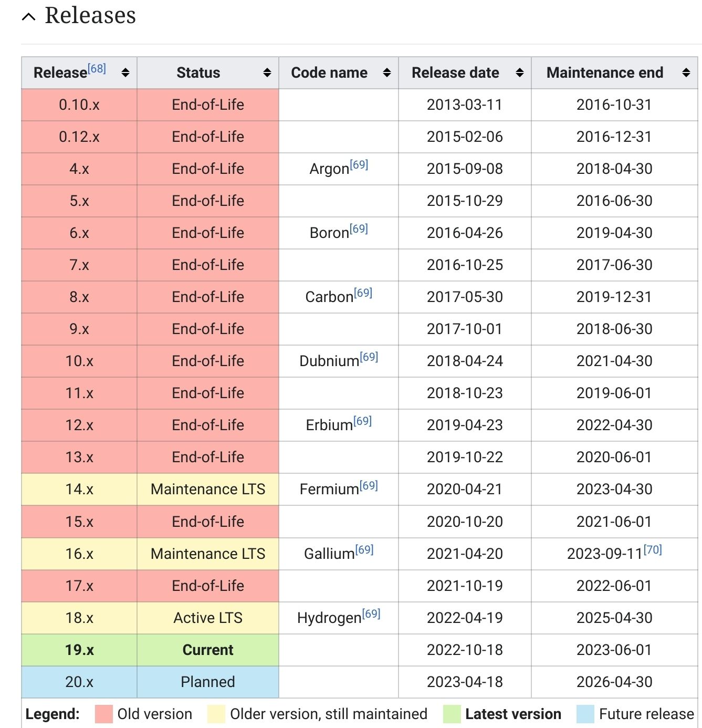Click maintenance end 2016-10-31

[x=614, y=105]
